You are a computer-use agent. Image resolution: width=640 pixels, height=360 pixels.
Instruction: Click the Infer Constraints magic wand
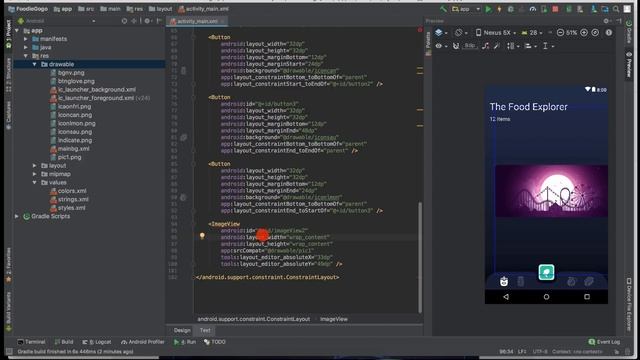click(x=497, y=46)
